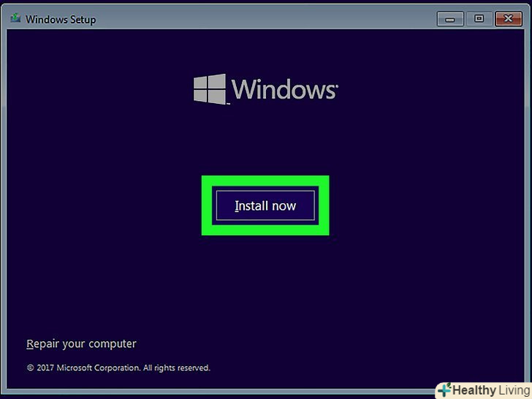Click the Windows Setup title bar icon
This screenshot has height=399, width=532.
[15, 18]
